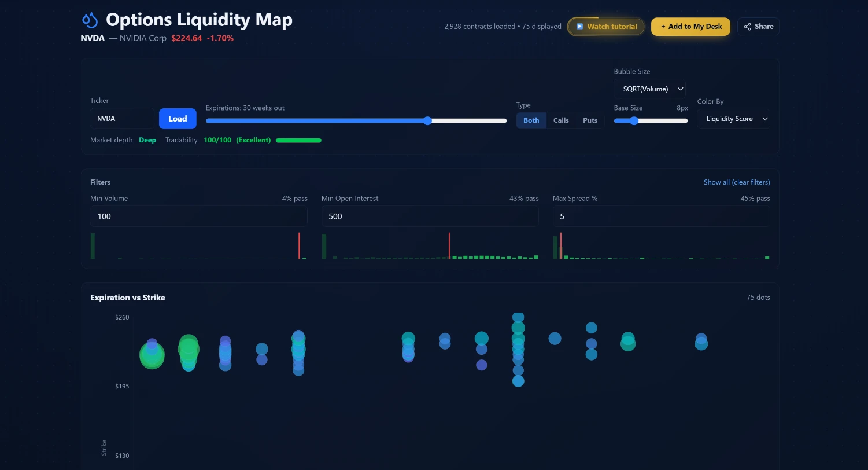Click Show all (clear filters) link

[x=737, y=182]
